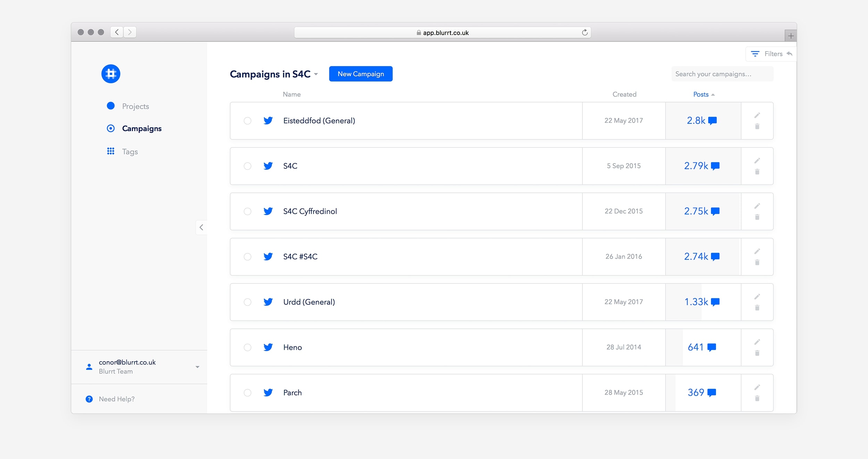Image resolution: width=868 pixels, height=459 pixels.
Task: Click the Blurrt hashtag logo
Action: click(111, 74)
